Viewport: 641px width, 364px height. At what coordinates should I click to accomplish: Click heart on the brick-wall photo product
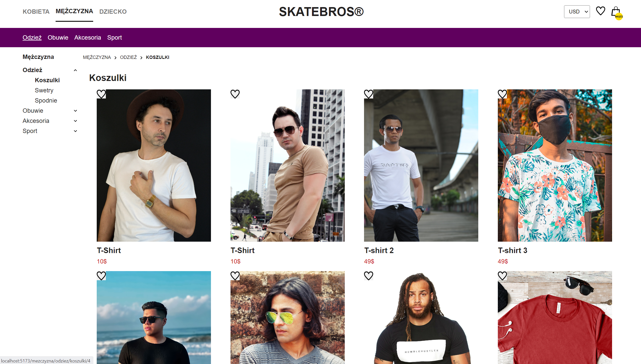235,276
